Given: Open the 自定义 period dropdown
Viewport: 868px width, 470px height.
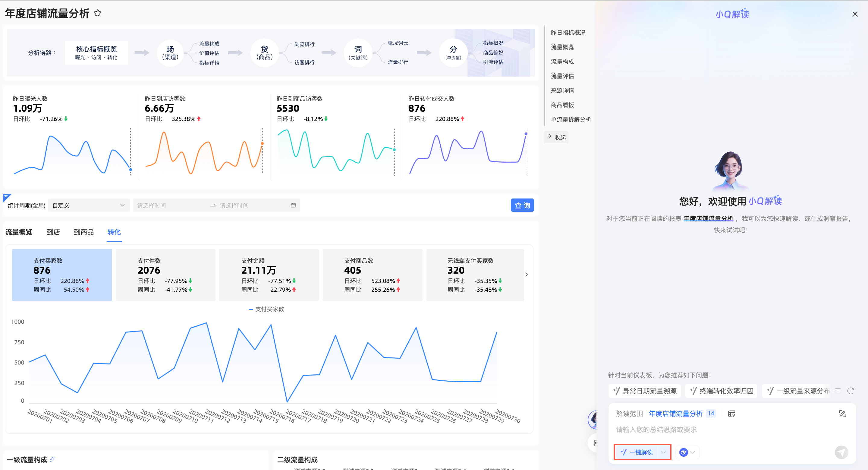Looking at the screenshot, I should tap(89, 205).
